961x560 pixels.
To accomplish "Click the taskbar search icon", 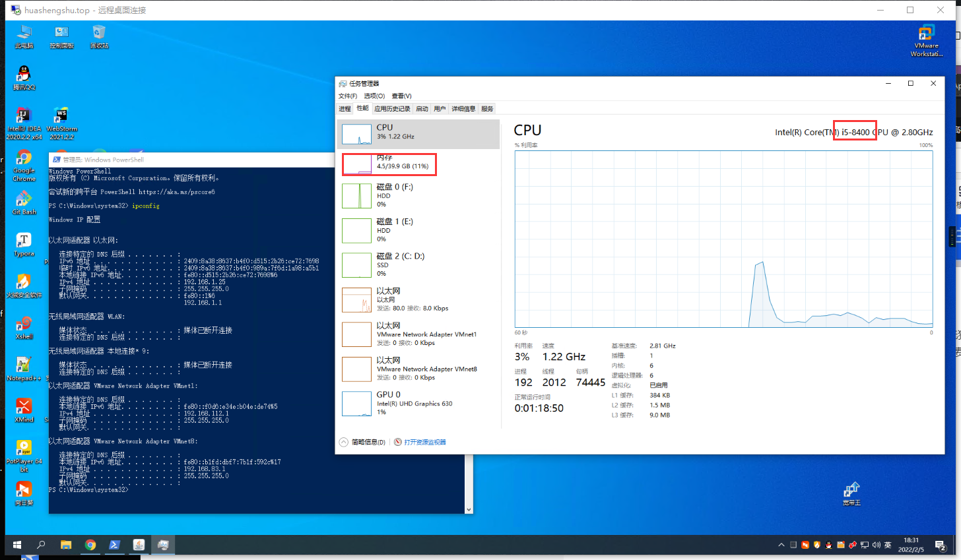I will 41,545.
